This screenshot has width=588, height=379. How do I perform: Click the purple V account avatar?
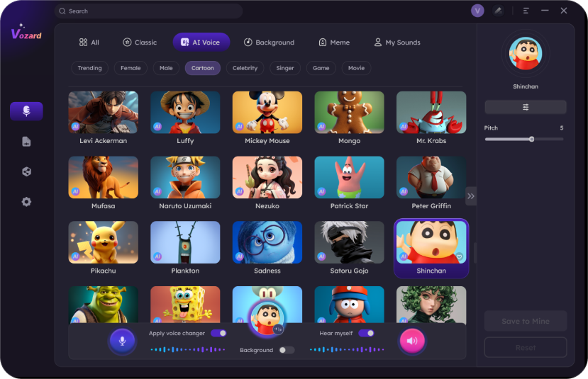tap(477, 11)
